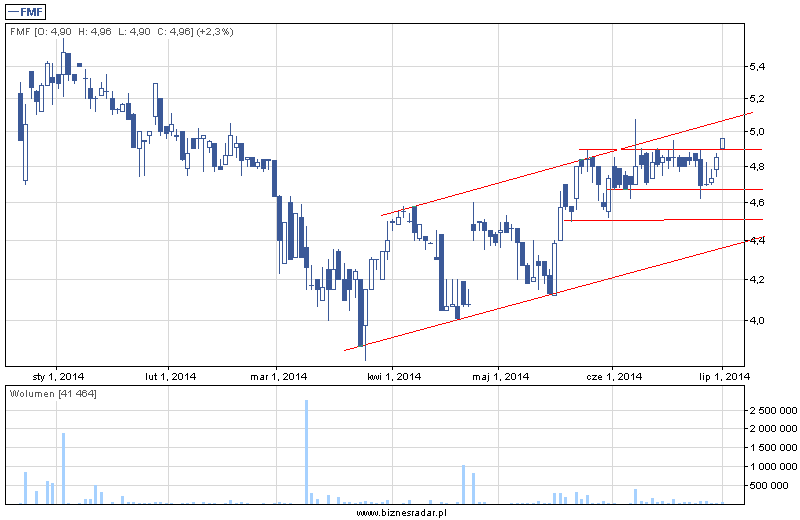Click the 5,2 price axis value
This screenshot has height=520, width=800.
(757, 98)
